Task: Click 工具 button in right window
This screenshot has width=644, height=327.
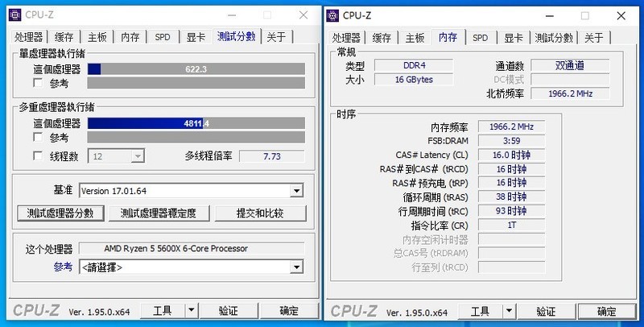Action: [x=480, y=312]
